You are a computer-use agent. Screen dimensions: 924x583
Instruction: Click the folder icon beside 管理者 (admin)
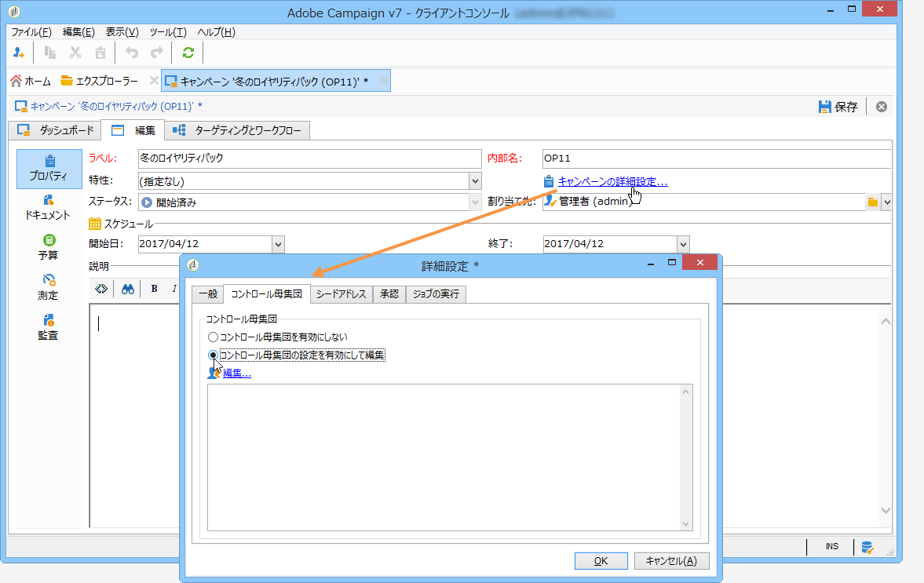pyautogui.click(x=873, y=202)
